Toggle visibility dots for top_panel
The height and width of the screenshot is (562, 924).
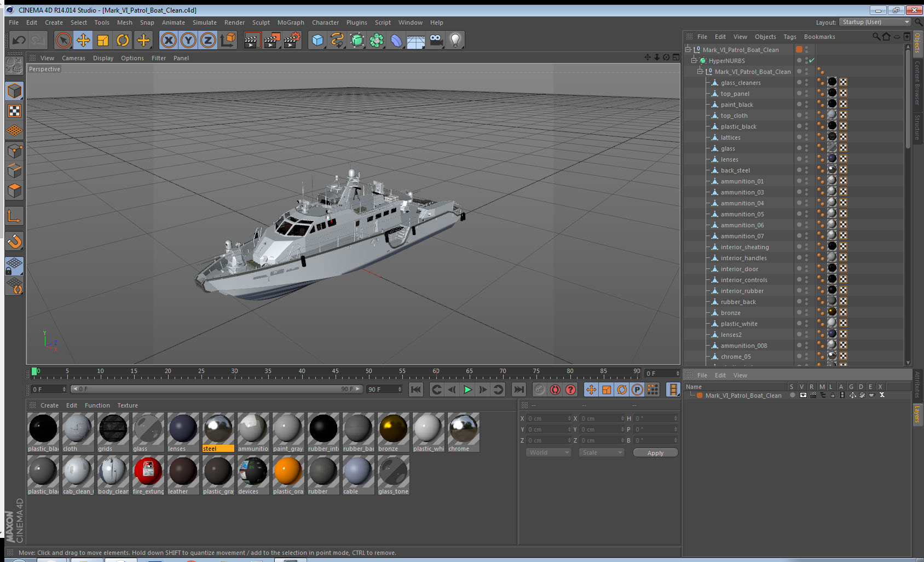(806, 93)
